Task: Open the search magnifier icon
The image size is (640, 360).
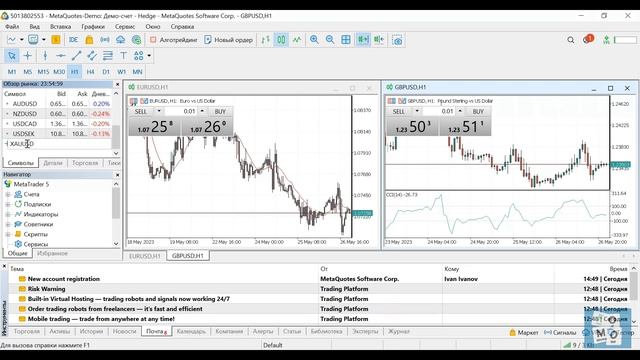Action: coord(571,40)
